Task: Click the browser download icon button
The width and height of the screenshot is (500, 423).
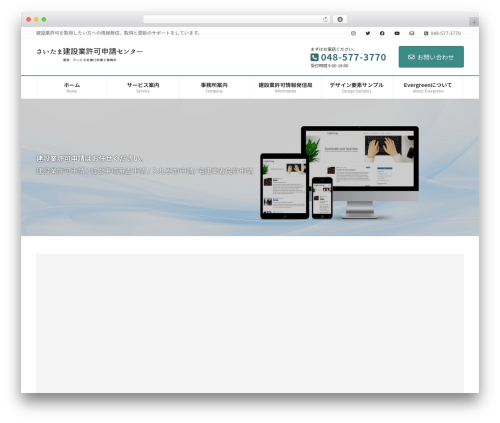Action: (340, 19)
